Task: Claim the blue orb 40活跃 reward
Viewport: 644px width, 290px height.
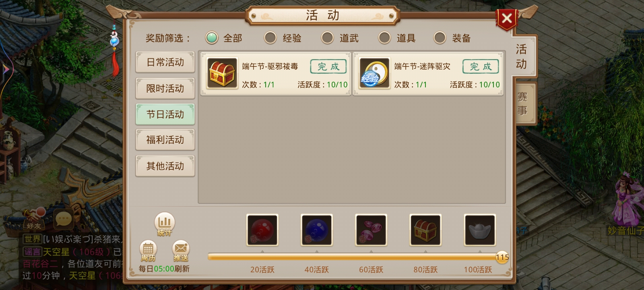Action: coord(317,230)
